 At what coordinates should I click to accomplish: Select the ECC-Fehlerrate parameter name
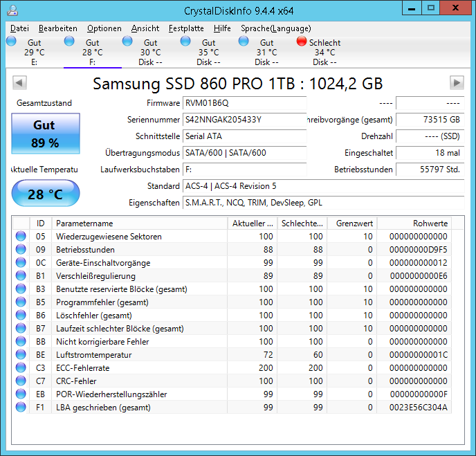click(x=82, y=368)
